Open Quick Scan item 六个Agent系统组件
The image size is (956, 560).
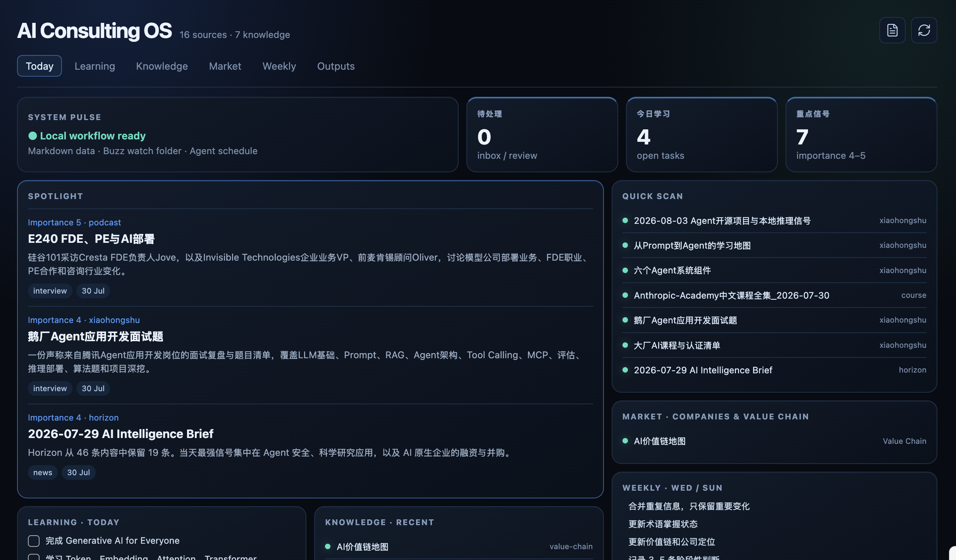pos(774,270)
